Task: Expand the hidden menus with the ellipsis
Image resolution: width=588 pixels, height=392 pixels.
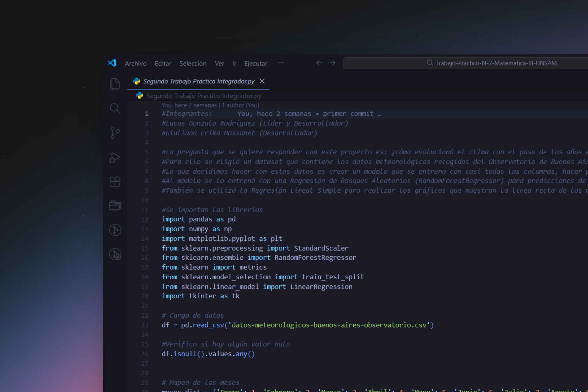Action: 281,63
